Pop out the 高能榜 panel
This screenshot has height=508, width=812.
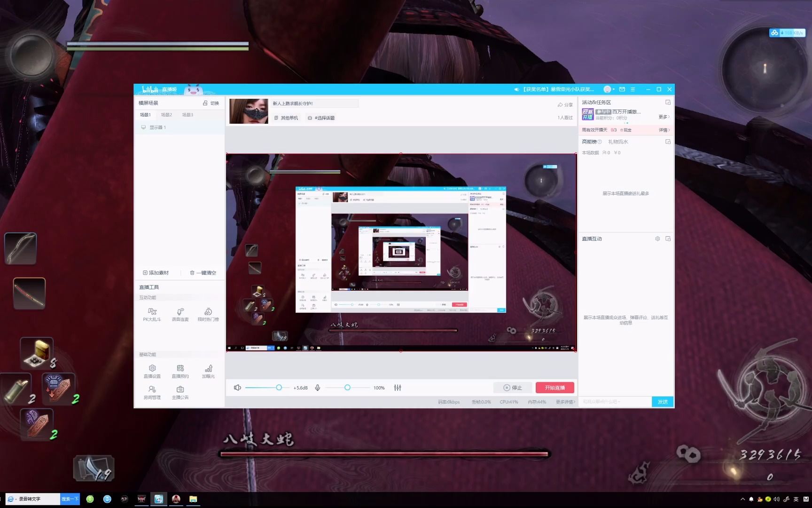668,142
